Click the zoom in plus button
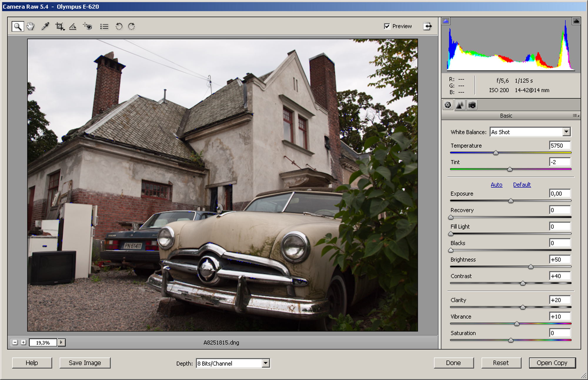 (x=24, y=342)
